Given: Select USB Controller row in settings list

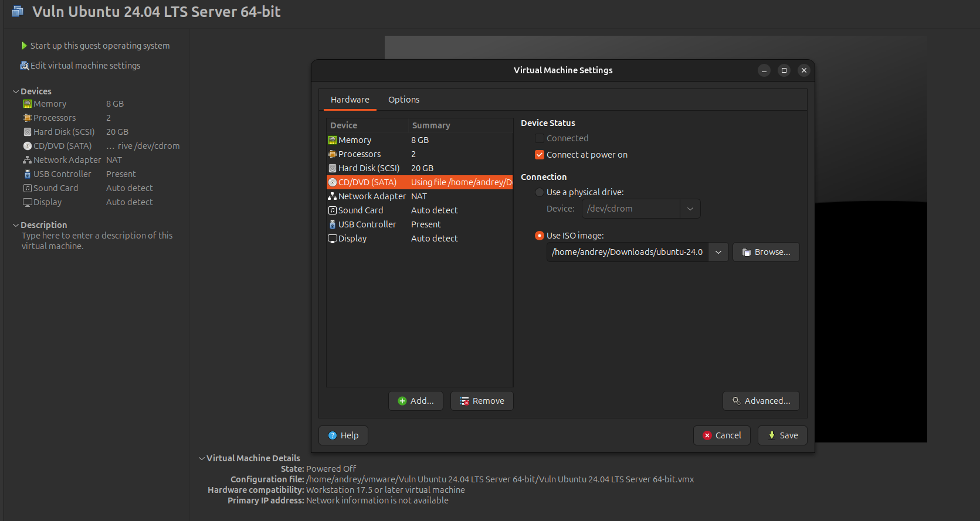Looking at the screenshot, I should (420, 224).
